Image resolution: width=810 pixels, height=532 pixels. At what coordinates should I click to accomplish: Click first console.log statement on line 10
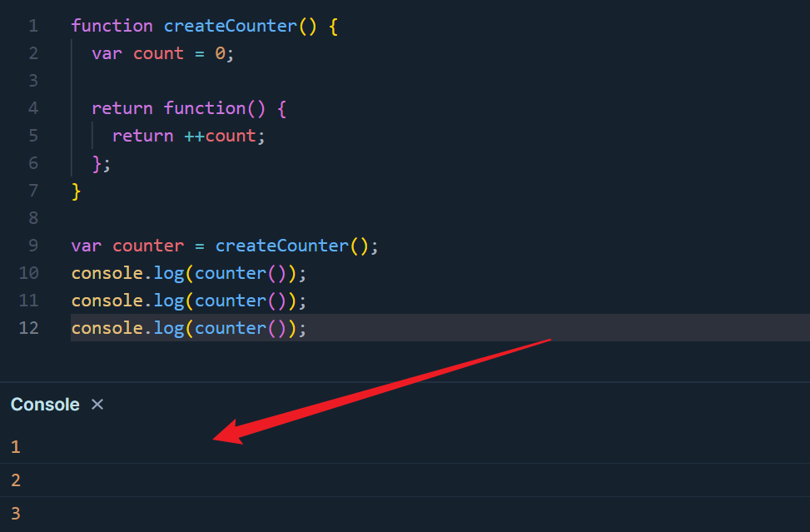(188, 273)
